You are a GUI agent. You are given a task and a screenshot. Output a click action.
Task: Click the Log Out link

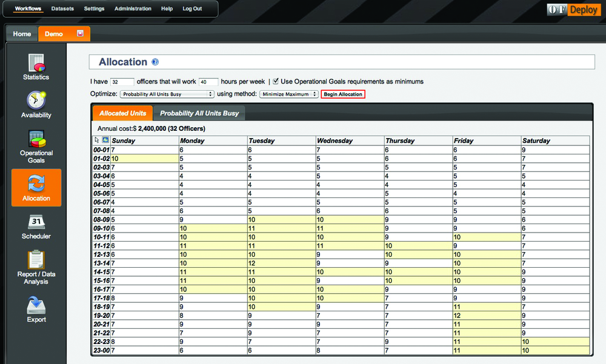tap(192, 9)
